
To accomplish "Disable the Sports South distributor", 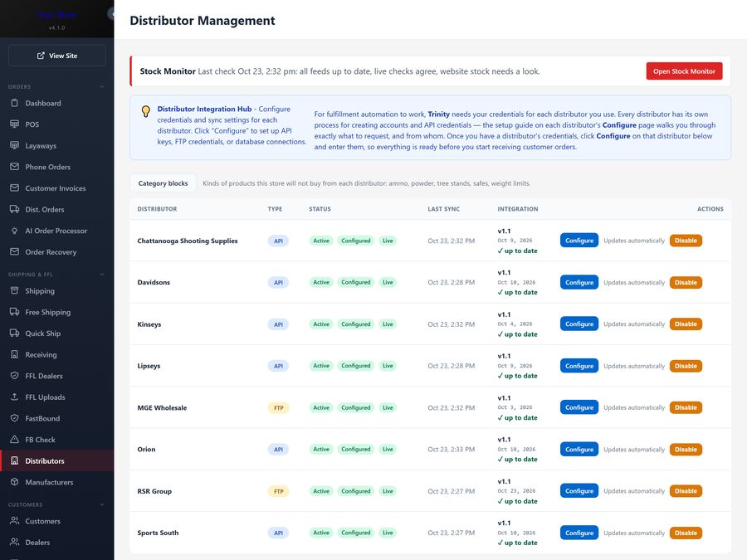I will [x=686, y=533].
